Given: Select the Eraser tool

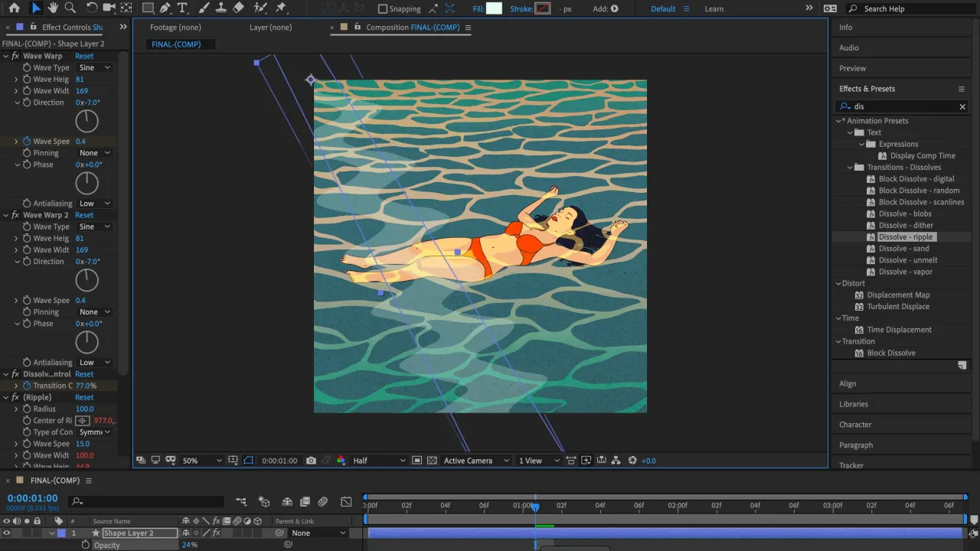Looking at the screenshot, I should [x=238, y=8].
